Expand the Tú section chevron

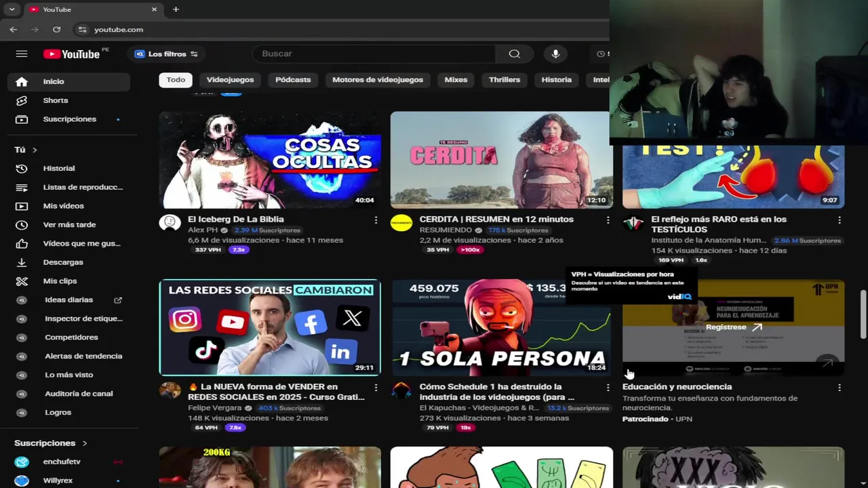(x=35, y=150)
